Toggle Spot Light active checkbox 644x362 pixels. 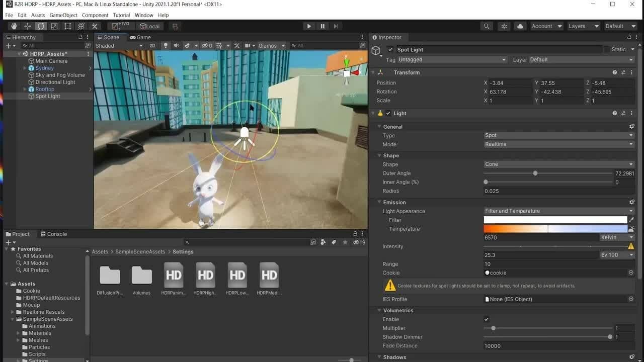coord(390,49)
